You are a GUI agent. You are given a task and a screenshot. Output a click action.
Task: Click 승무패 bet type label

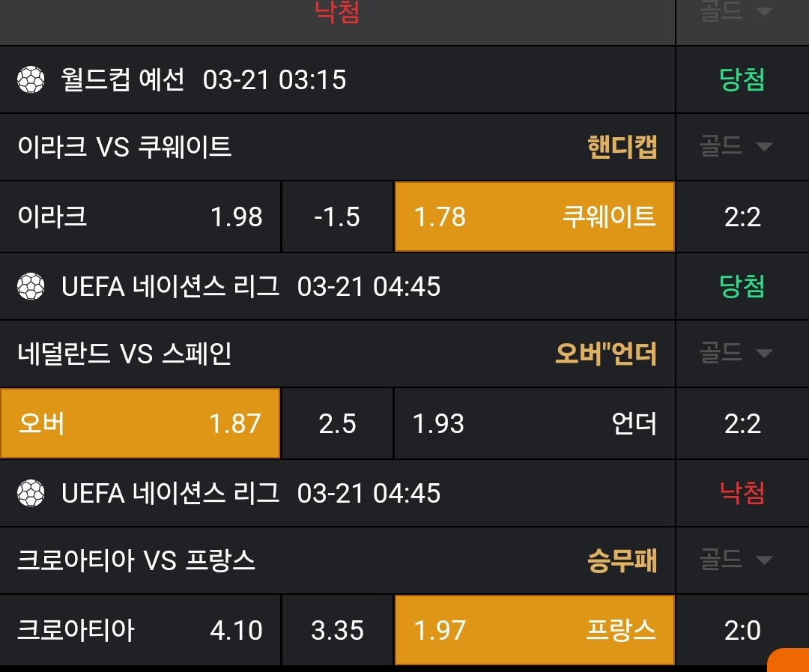coord(622,560)
